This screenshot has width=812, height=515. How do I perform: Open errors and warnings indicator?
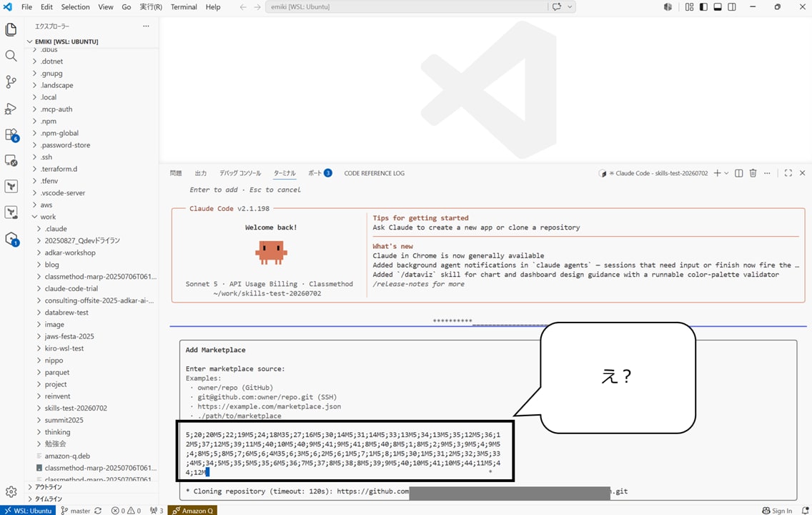tap(126, 510)
